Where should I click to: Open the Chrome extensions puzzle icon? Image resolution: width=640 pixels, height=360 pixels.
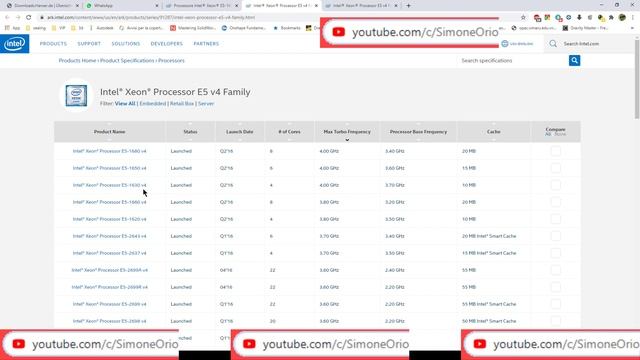coord(611,18)
